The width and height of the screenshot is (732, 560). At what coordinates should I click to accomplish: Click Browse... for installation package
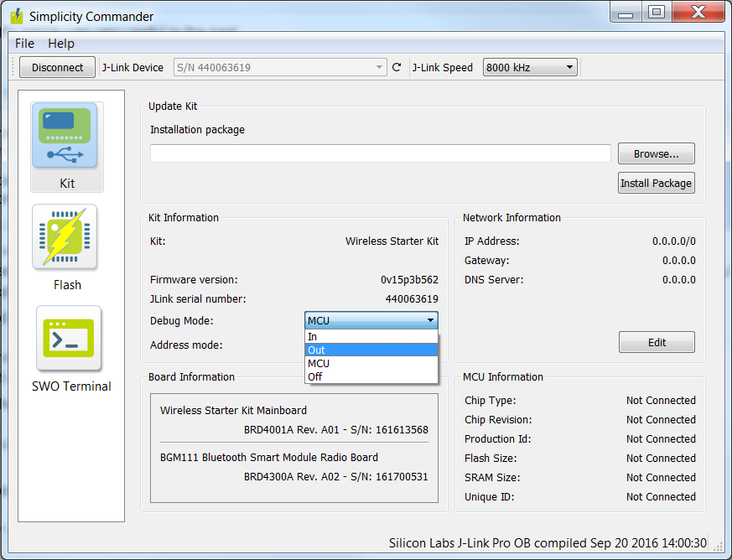(x=656, y=154)
